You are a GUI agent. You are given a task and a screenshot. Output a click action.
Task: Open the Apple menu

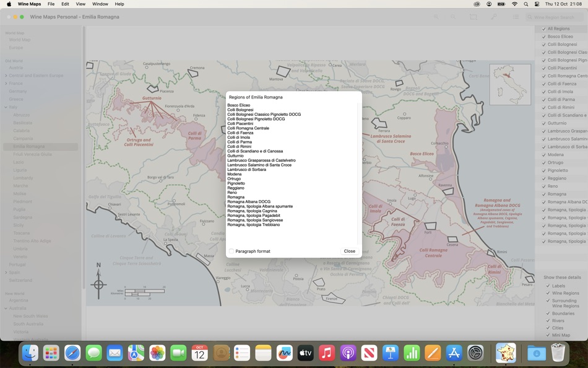point(9,4)
